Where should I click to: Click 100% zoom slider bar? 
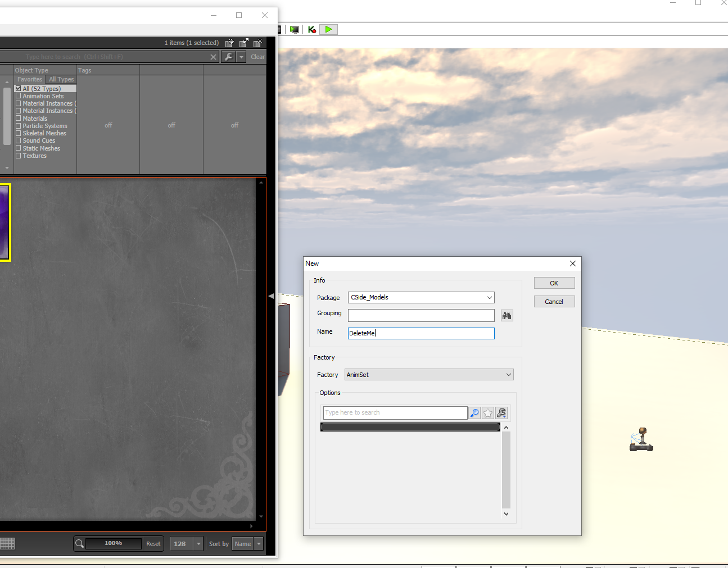(x=114, y=543)
